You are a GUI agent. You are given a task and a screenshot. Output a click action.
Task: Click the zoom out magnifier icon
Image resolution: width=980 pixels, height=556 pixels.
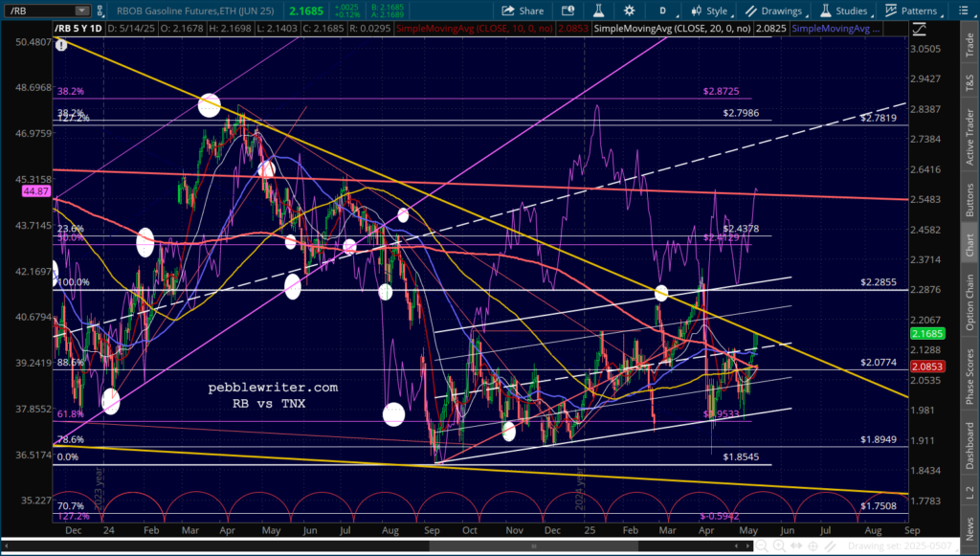click(x=763, y=546)
